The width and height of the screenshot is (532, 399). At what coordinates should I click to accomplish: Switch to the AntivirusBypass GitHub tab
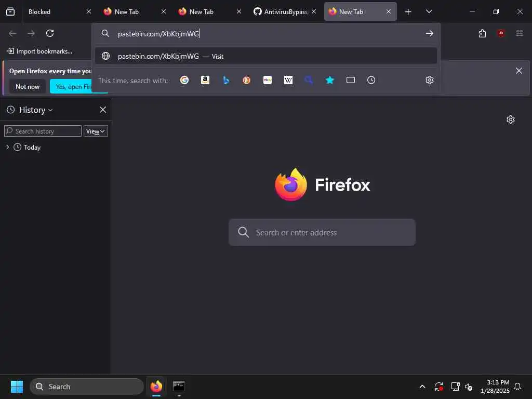[x=281, y=12]
